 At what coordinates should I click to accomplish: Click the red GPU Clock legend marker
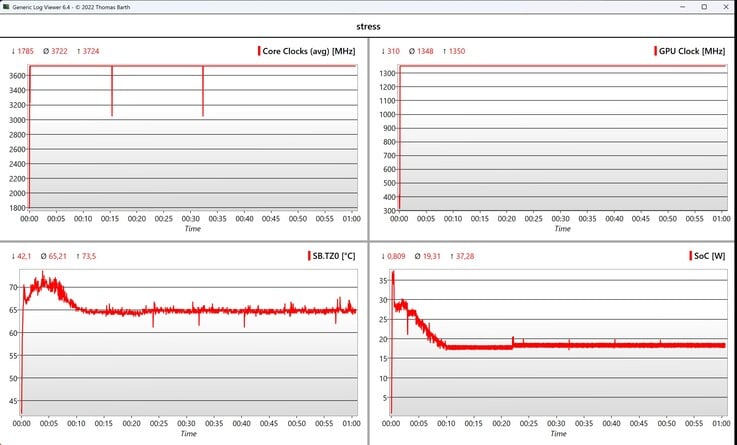coord(655,51)
